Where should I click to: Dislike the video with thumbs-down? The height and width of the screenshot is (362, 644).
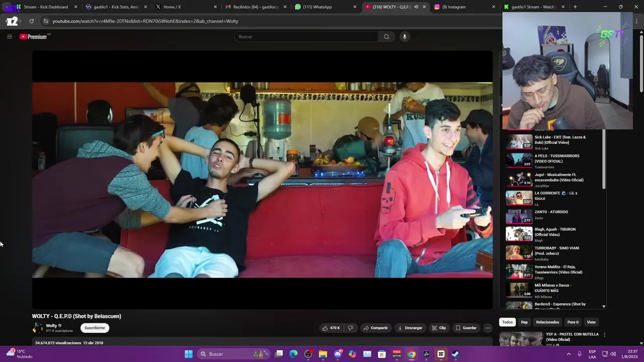(x=350, y=328)
